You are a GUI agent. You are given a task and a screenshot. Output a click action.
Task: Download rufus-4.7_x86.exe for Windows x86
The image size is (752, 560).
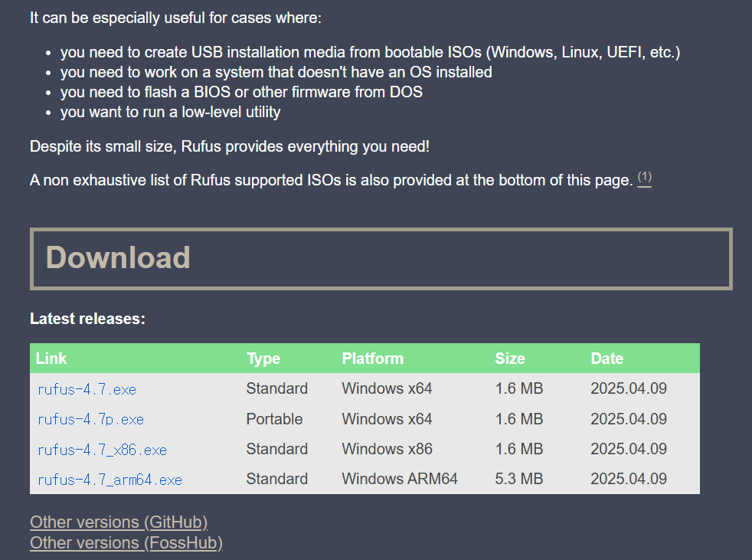tap(102, 450)
